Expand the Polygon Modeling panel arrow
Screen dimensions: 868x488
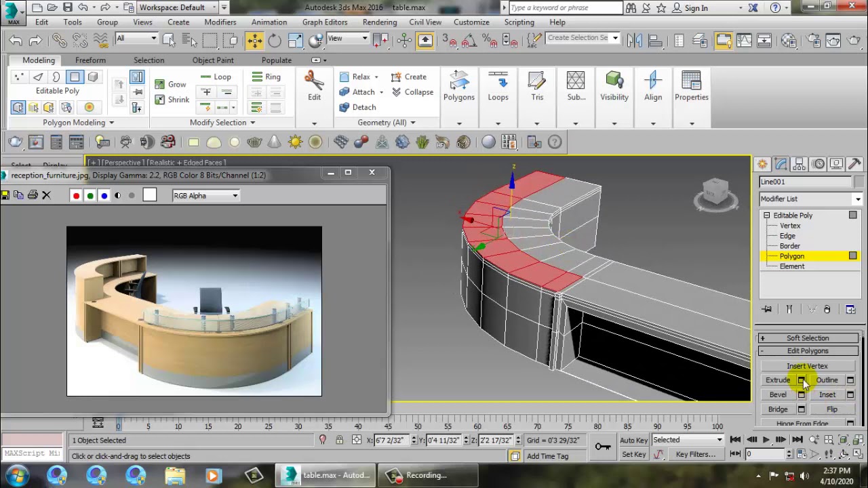point(111,123)
